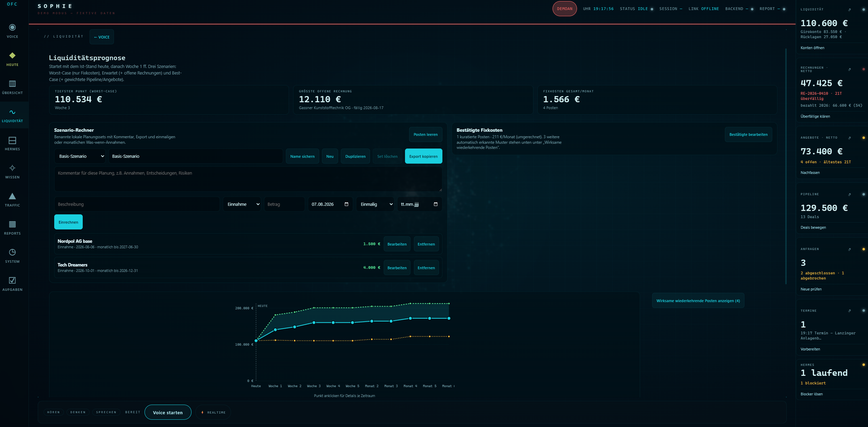The width and height of the screenshot is (868, 427).
Task: Expand the wirksame wiederkehrende Posten list
Action: (698, 301)
